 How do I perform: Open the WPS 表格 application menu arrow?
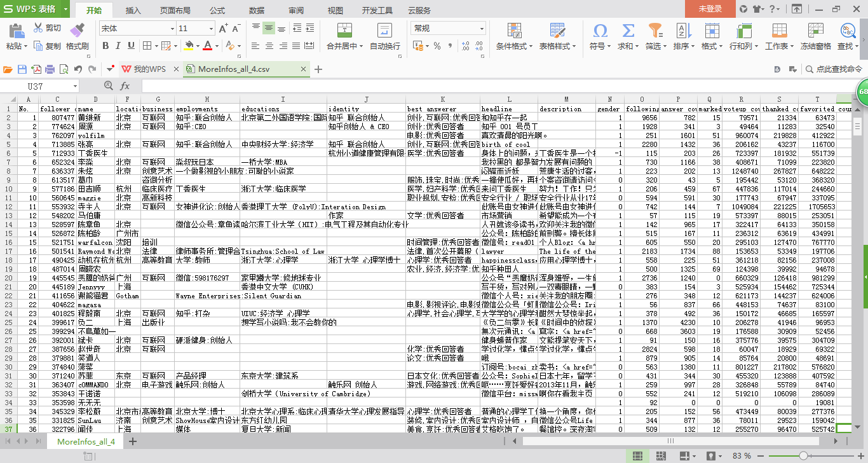tap(65, 9)
